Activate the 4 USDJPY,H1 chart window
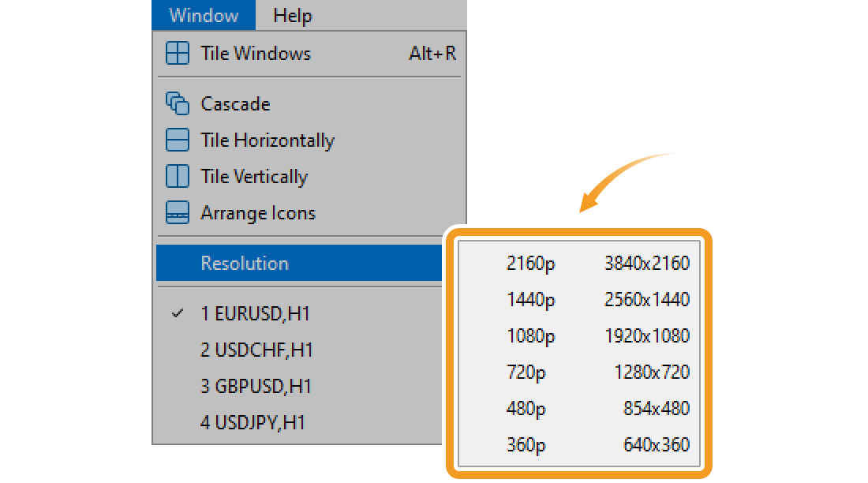The width and height of the screenshot is (868, 483). coord(253,423)
